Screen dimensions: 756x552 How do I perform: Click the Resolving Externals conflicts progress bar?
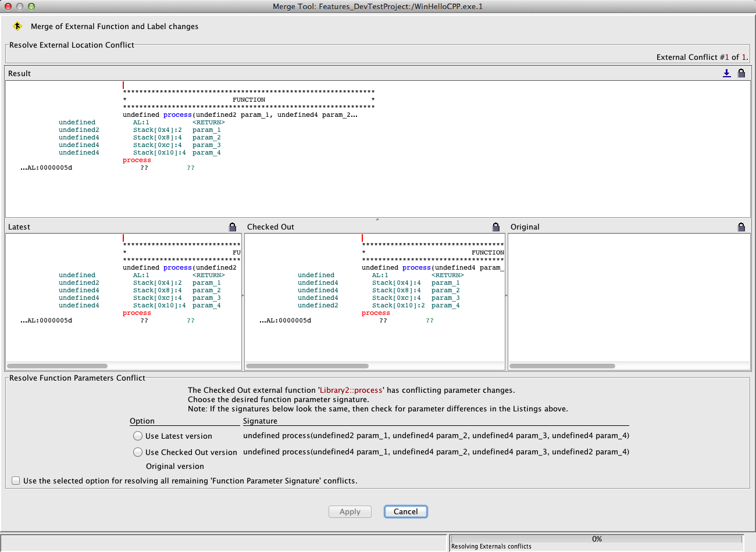(x=597, y=539)
